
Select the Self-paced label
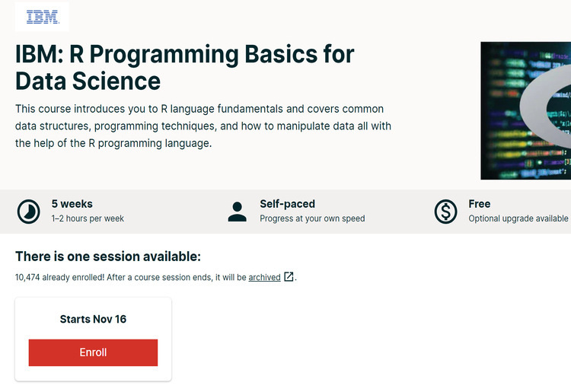click(287, 204)
